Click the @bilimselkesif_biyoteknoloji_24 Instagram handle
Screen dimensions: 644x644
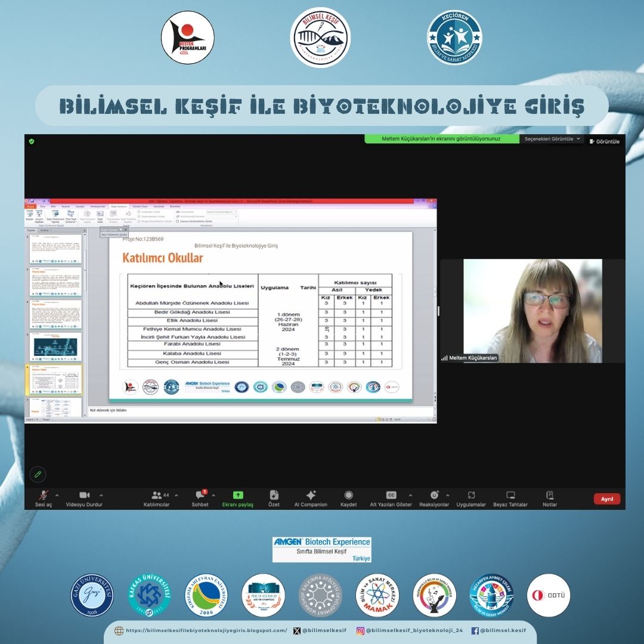pyautogui.click(x=414, y=630)
